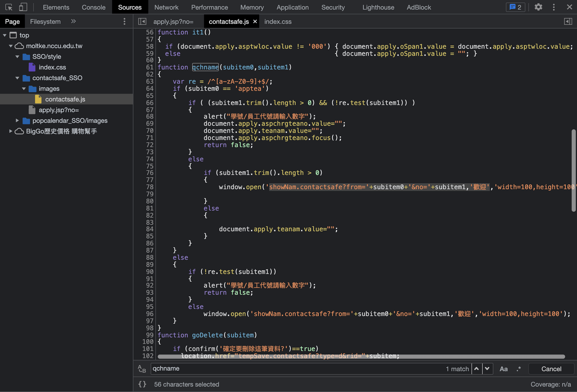
Task: Collapse the images folder
Action: [23, 89]
